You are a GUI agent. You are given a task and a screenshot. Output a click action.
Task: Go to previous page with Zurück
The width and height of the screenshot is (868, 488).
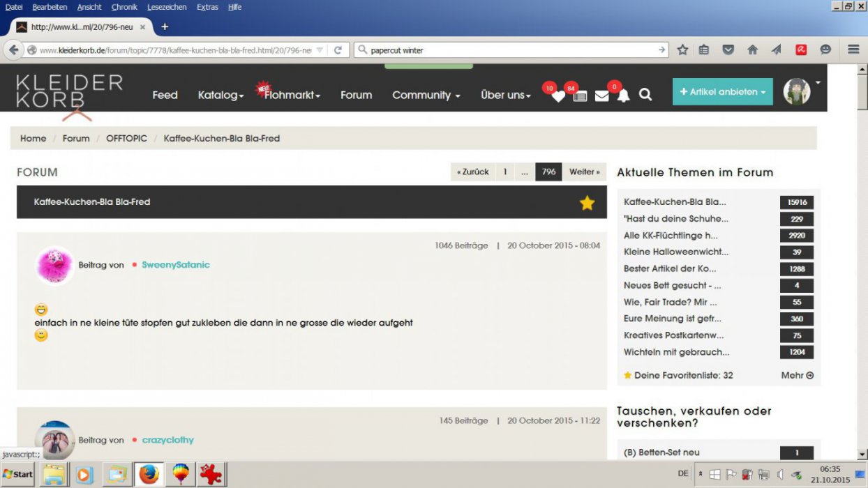(x=472, y=172)
